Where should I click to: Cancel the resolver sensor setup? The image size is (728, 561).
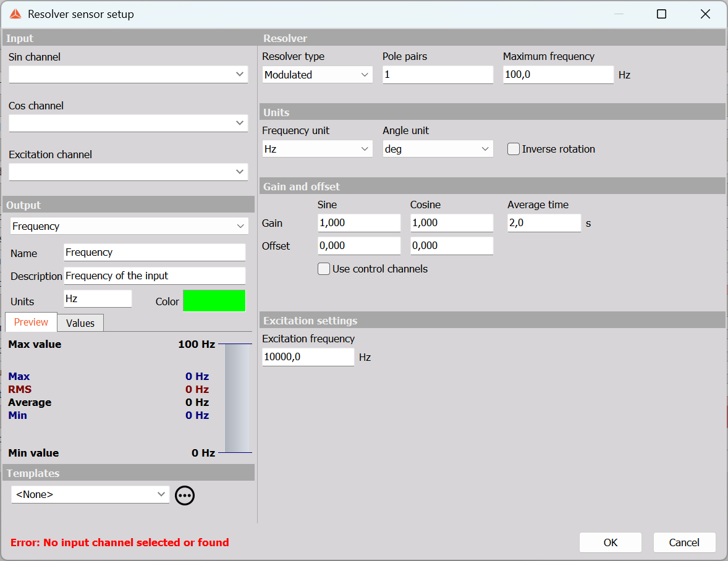coord(684,542)
